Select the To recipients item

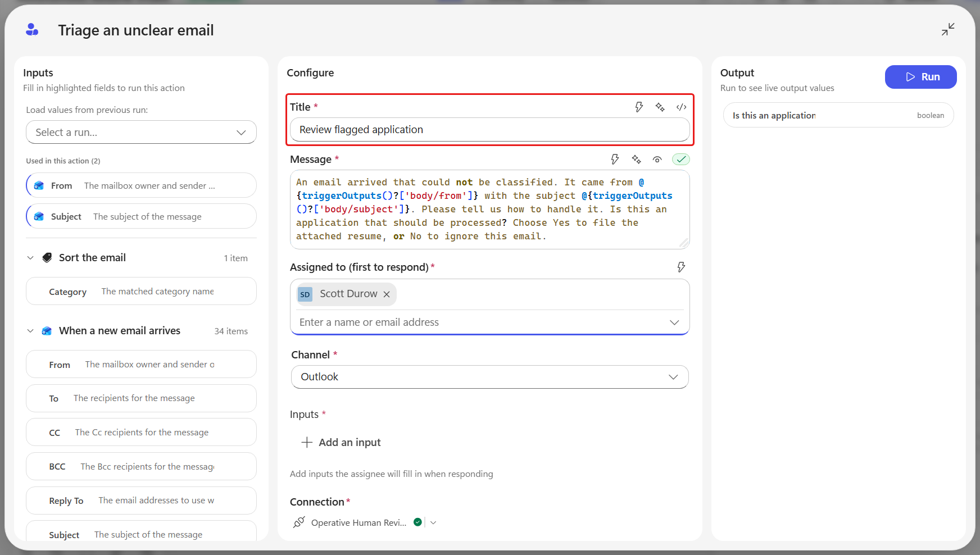pyautogui.click(x=141, y=398)
